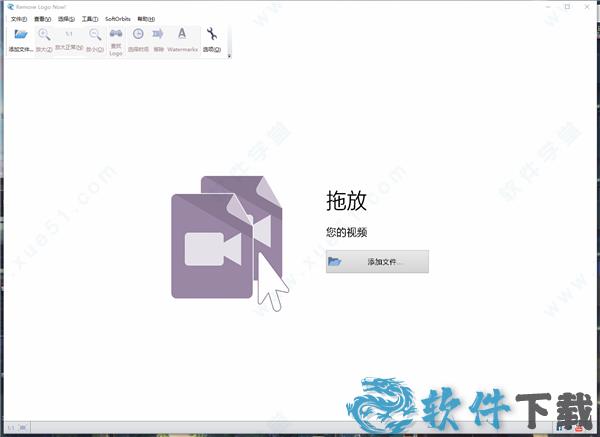Click the fit-to-window icon in status bar
Screen dimensions: 600x437
coord(23,427)
